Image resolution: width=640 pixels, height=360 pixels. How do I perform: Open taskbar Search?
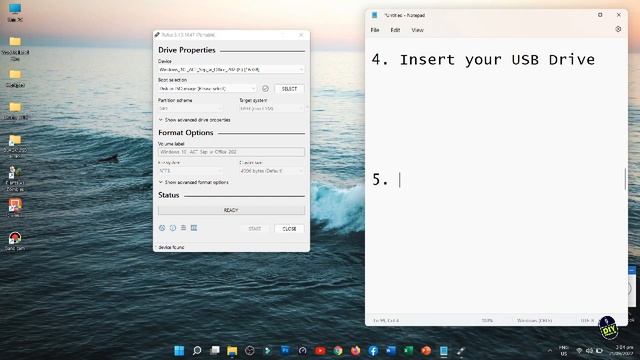(197, 351)
